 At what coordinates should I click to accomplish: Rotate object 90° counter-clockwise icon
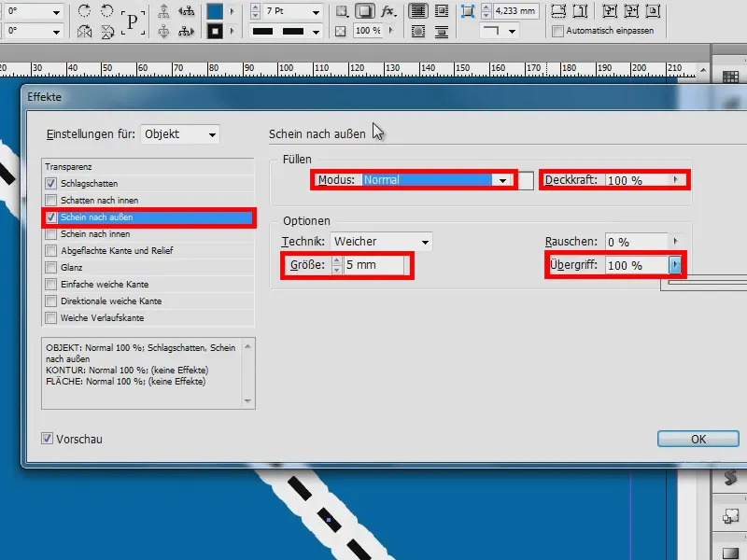coord(107,10)
